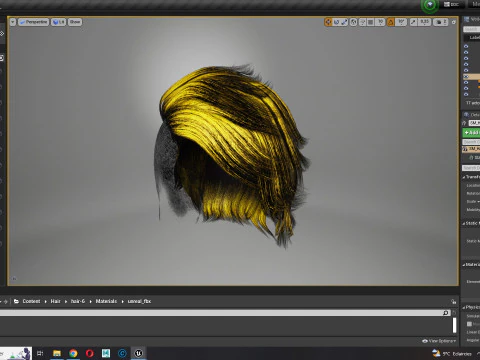Expand arrow between Materials and unreal_fbx
Image resolution: width=480 pixels, height=360 pixels.
click(x=123, y=302)
